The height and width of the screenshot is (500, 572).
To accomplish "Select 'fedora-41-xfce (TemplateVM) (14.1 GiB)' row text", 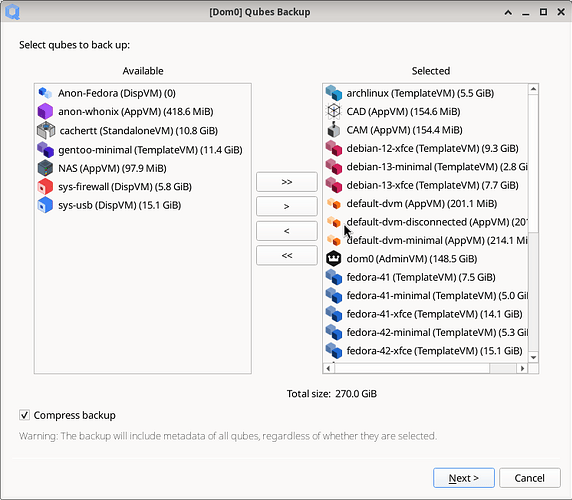I will [x=434, y=314].
